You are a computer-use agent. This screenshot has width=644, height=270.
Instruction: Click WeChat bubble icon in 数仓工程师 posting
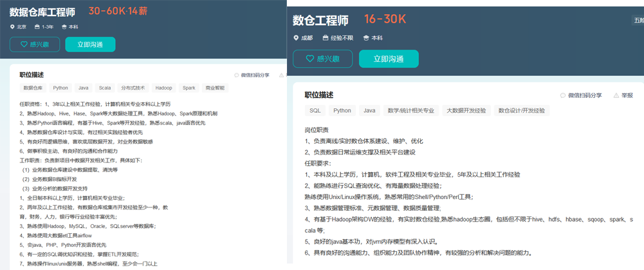tap(563, 95)
